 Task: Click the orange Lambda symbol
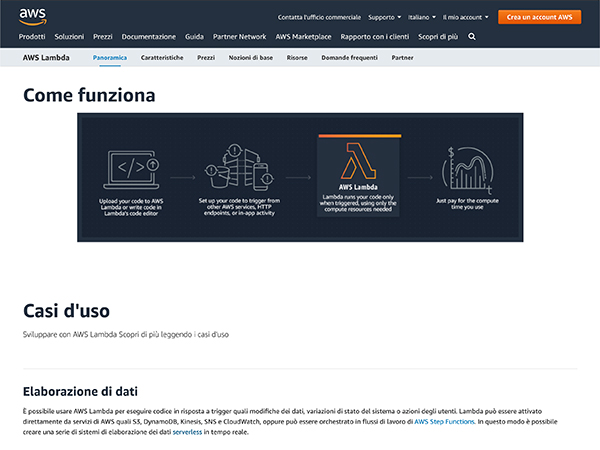[x=359, y=161]
